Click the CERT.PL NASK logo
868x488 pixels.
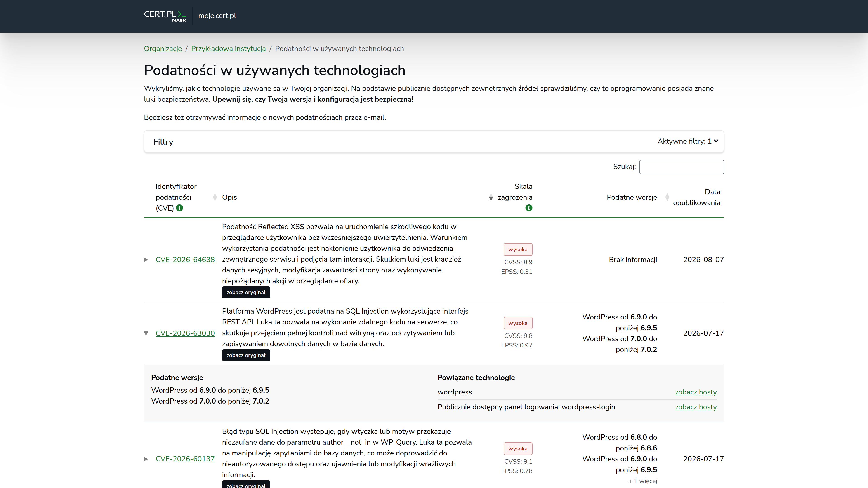[165, 16]
